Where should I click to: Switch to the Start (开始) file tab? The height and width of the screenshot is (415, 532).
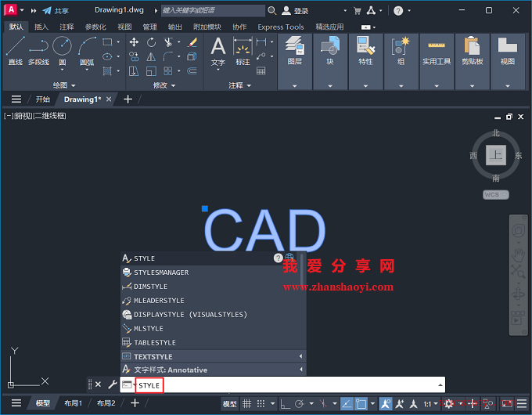point(43,99)
